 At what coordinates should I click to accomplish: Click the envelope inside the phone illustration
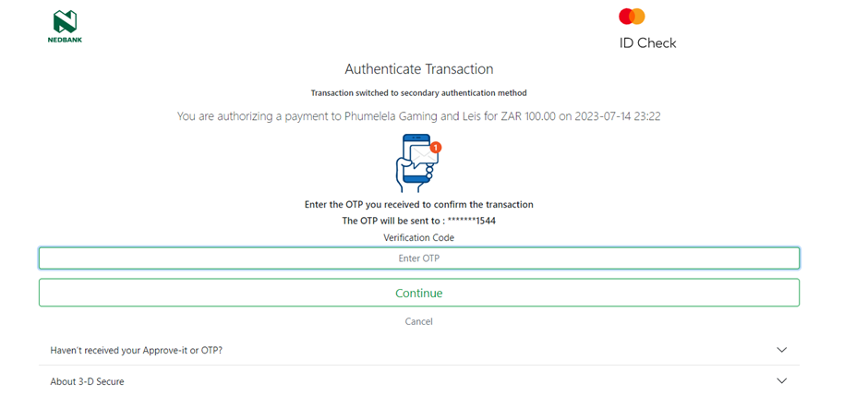(x=424, y=155)
